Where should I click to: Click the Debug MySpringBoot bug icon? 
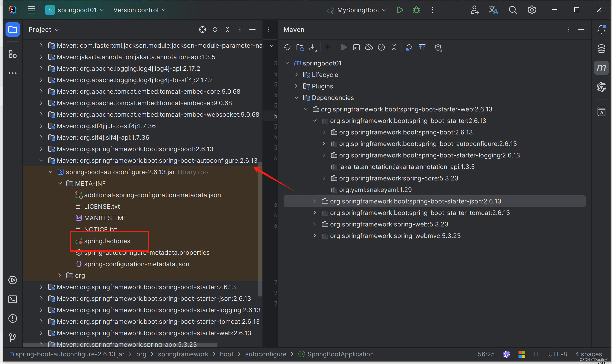point(416,10)
